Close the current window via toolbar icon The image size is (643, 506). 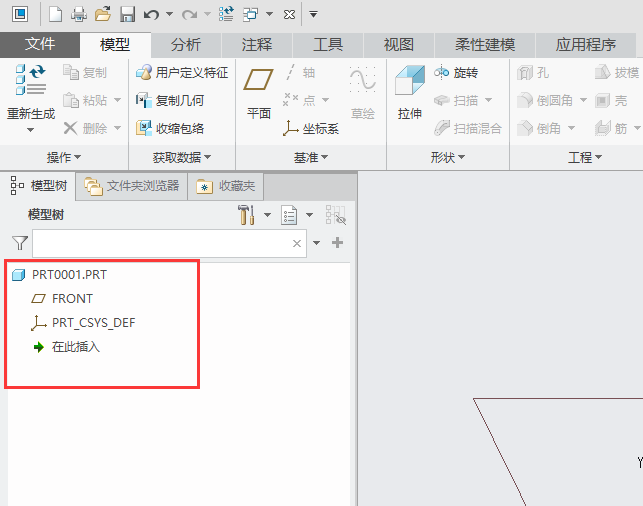click(289, 15)
